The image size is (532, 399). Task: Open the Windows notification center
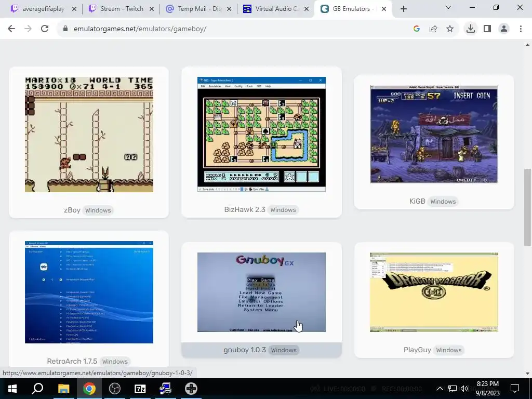[x=515, y=389]
